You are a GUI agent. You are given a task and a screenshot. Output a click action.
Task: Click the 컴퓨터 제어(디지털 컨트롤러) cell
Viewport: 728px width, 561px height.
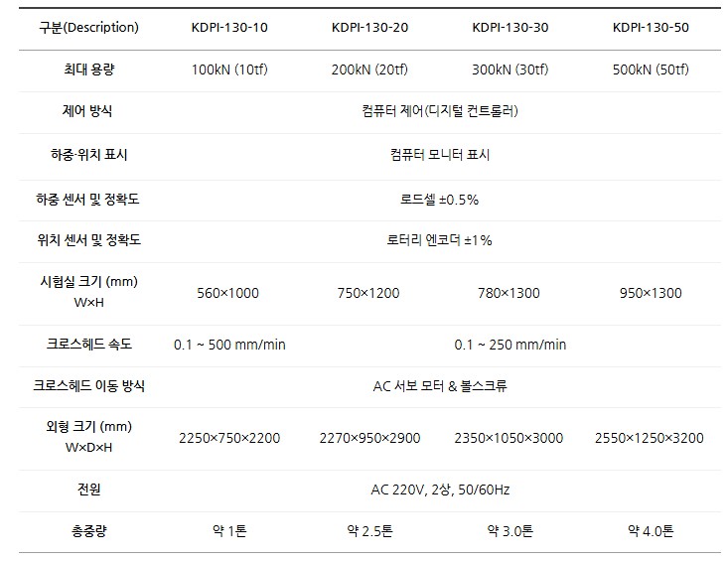tap(440, 111)
